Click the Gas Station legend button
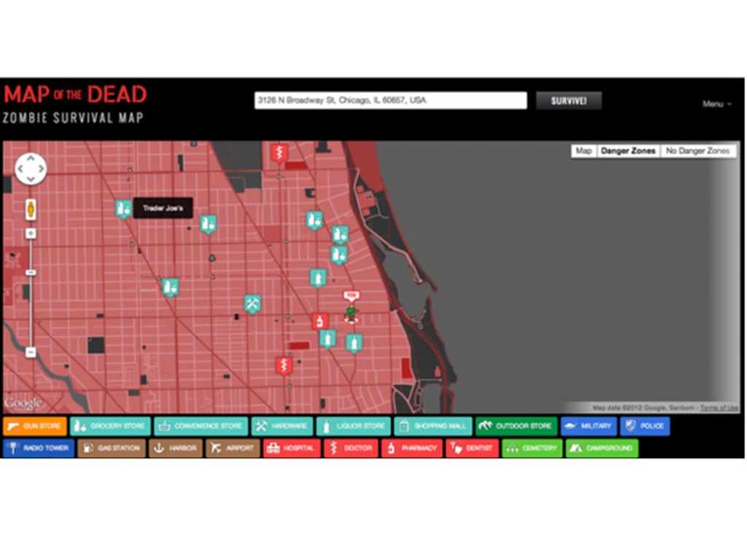 tap(112, 448)
